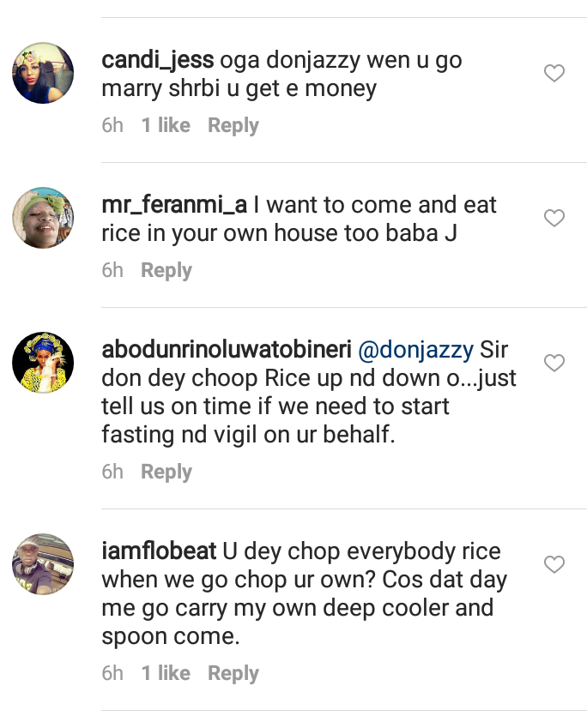View abodunrinoluwatobineri's profile photo
Screen dimensions: 587x728
pyautogui.click(x=42, y=363)
